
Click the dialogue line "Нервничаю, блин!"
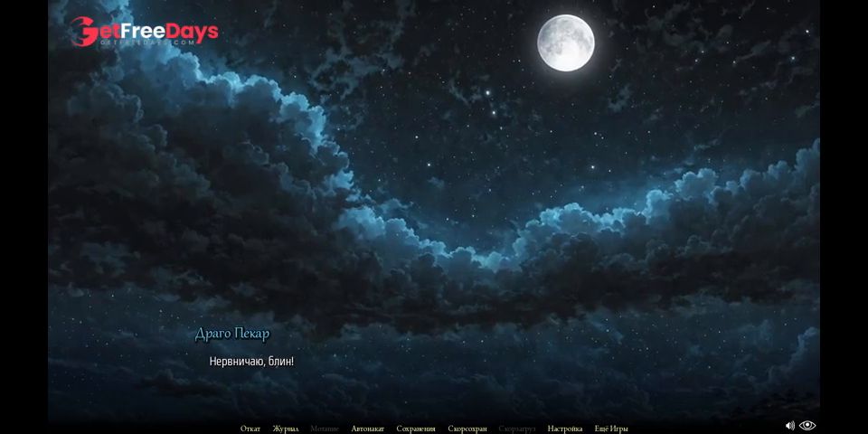click(251, 362)
